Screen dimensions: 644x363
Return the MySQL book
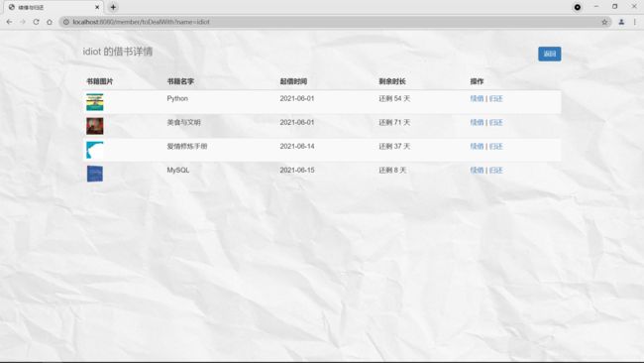coord(495,171)
